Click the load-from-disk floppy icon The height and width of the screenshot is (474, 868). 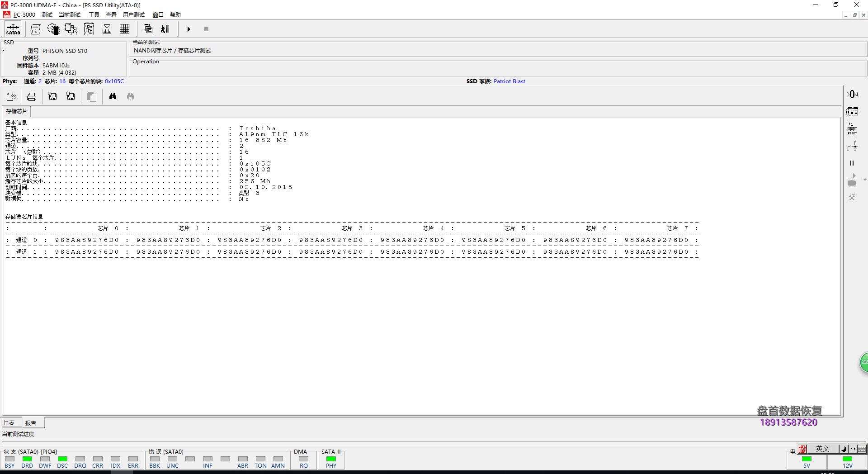click(52, 96)
